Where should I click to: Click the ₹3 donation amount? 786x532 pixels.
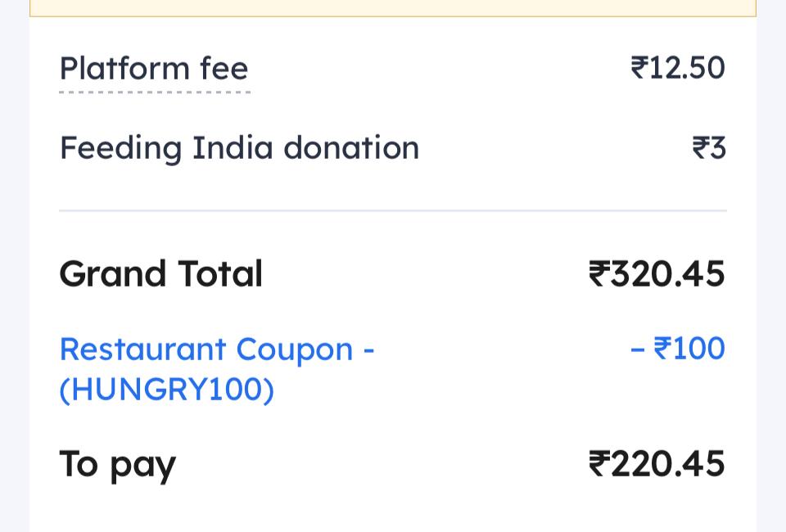pos(709,148)
